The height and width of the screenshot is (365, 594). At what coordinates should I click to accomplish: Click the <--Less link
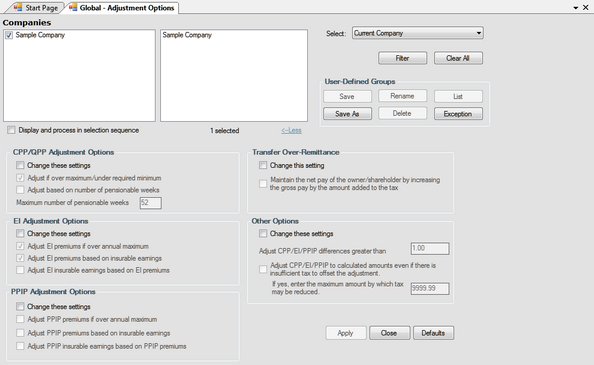[291, 131]
